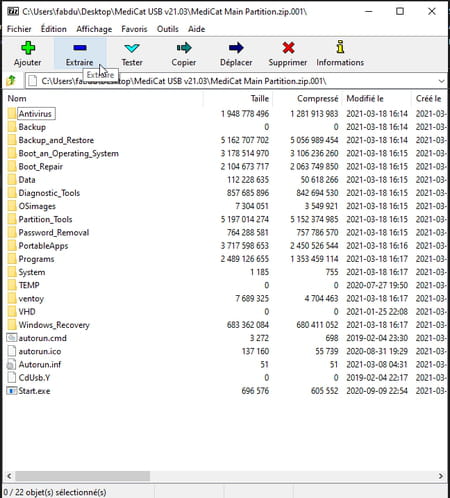Open the Informations toolbar icon
Screen dimensions: 450x498
(x=340, y=47)
